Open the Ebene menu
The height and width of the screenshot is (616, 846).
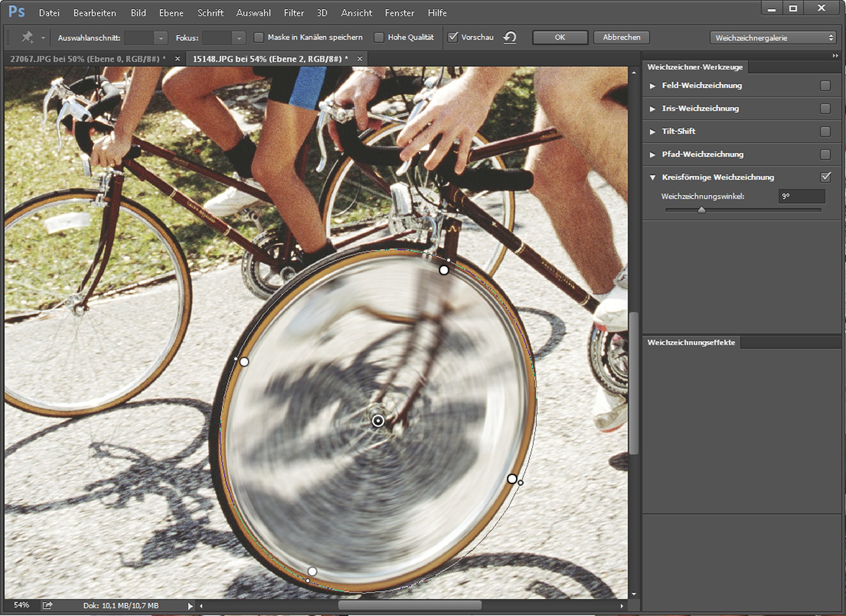click(171, 13)
